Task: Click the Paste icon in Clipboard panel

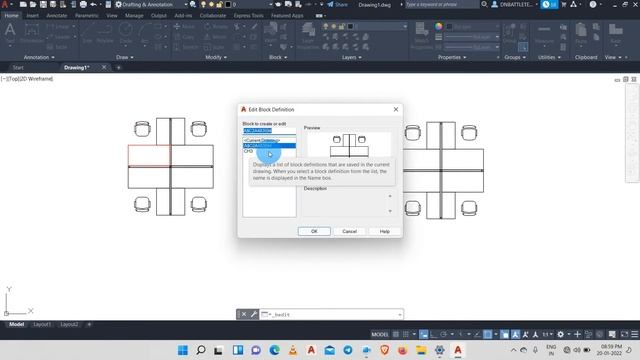Action: pyautogui.click(x=581, y=33)
